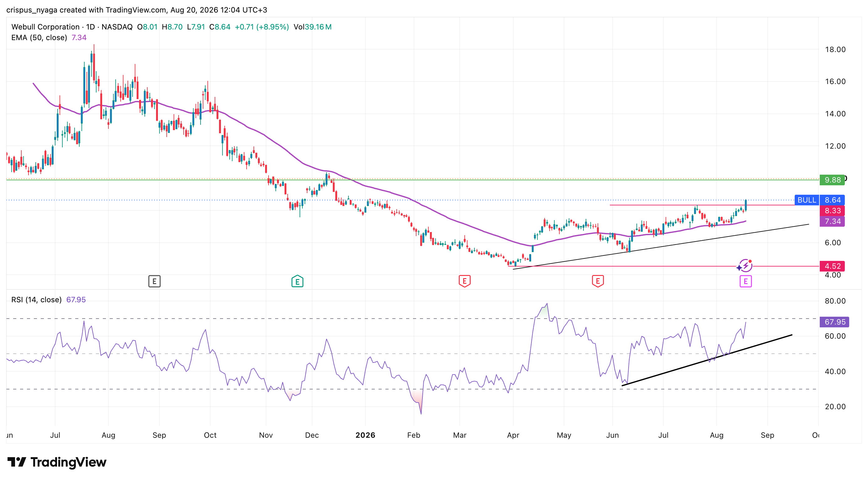Click the purple 7.34 price-axis label
Screen dimensions: 868x481
pos(832,221)
